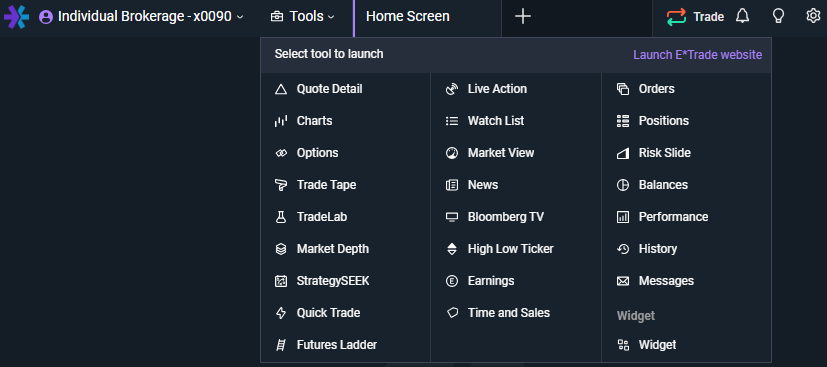Click the Positions grid icon
This screenshot has height=367, width=827.
coord(623,121)
